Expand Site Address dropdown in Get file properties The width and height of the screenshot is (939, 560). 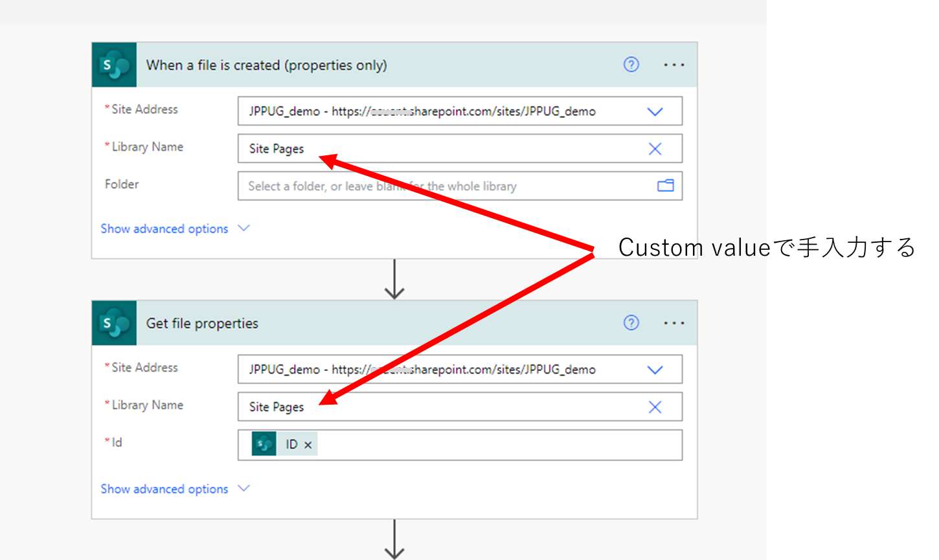(655, 370)
